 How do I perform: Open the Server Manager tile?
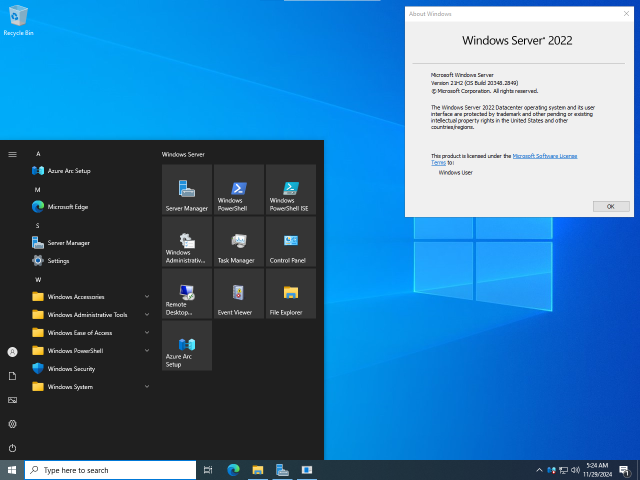[x=187, y=189]
